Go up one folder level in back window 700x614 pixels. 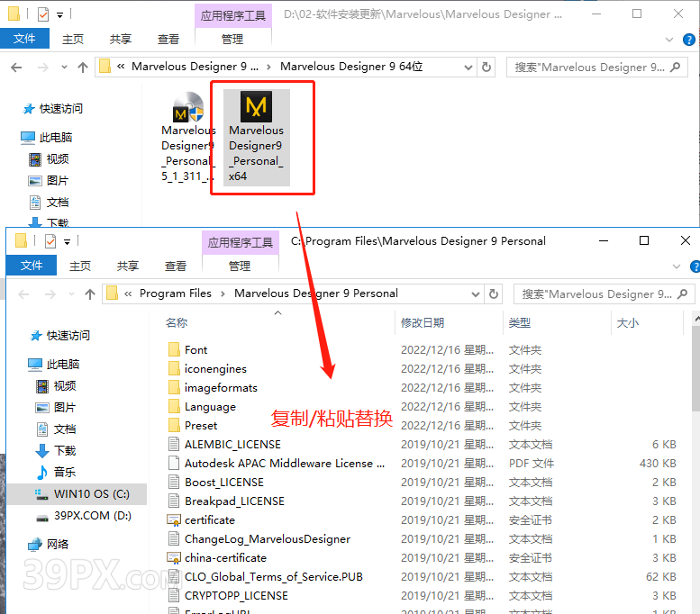coord(83,68)
